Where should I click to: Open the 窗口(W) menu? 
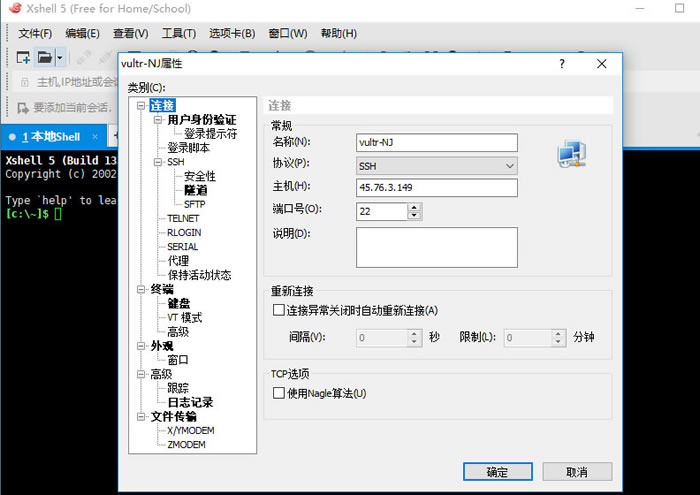288,33
